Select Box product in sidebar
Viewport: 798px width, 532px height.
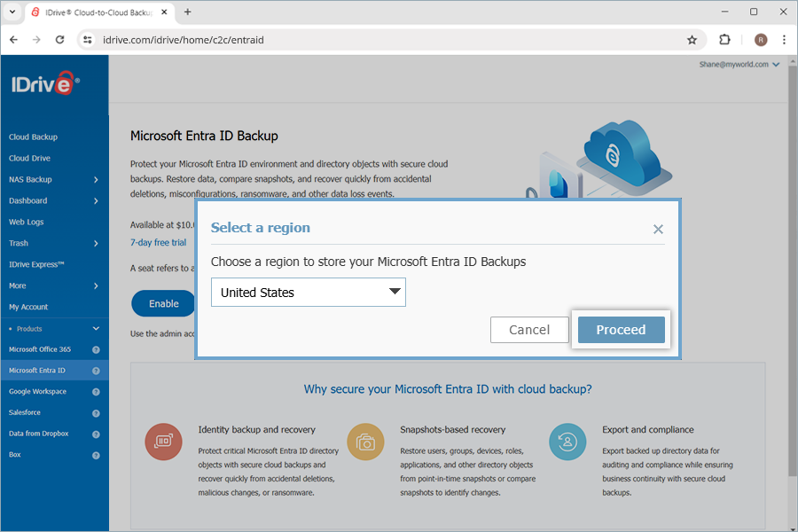(15, 455)
